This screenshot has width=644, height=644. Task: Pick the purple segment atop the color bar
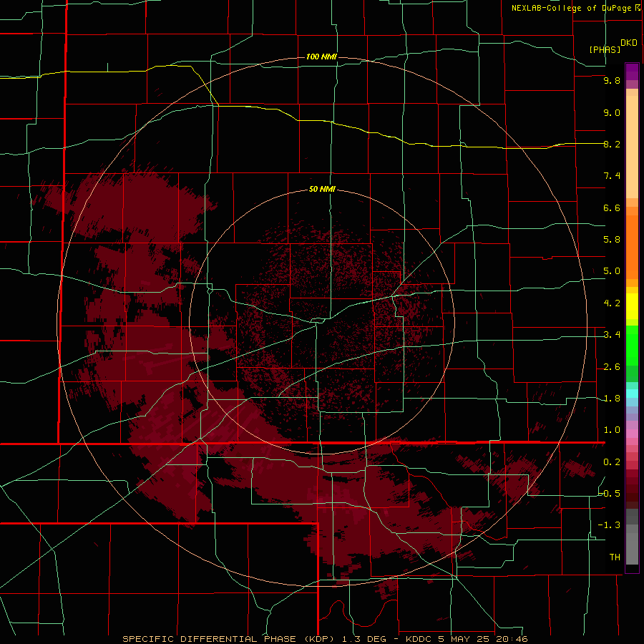pos(632,72)
